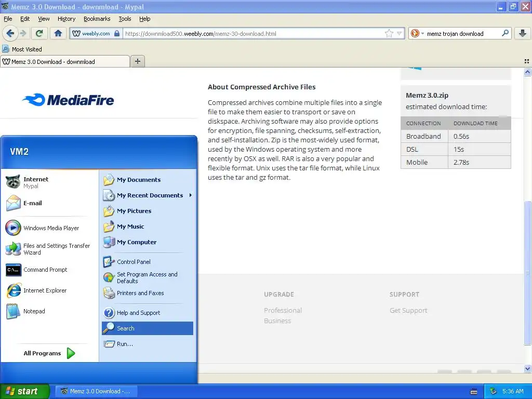
Task: Click the Memz 3.0 Download taskbar button
Action: pos(96,391)
